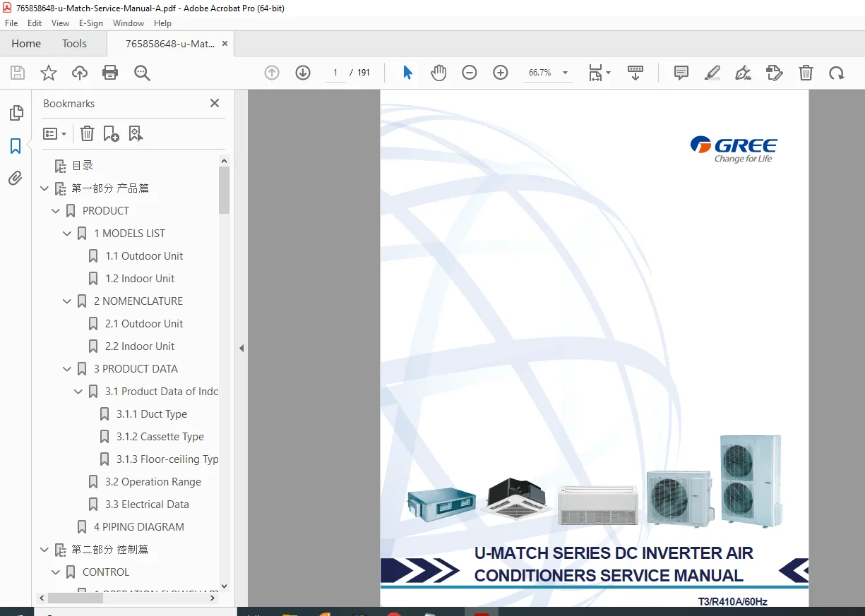Click the upload to cloud icon
This screenshot has width=865, height=616.
[x=80, y=73]
